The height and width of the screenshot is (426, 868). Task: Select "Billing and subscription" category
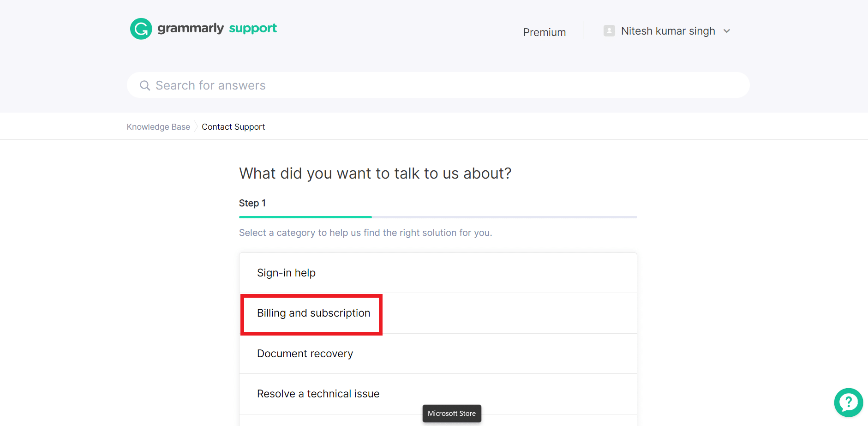pos(313,313)
